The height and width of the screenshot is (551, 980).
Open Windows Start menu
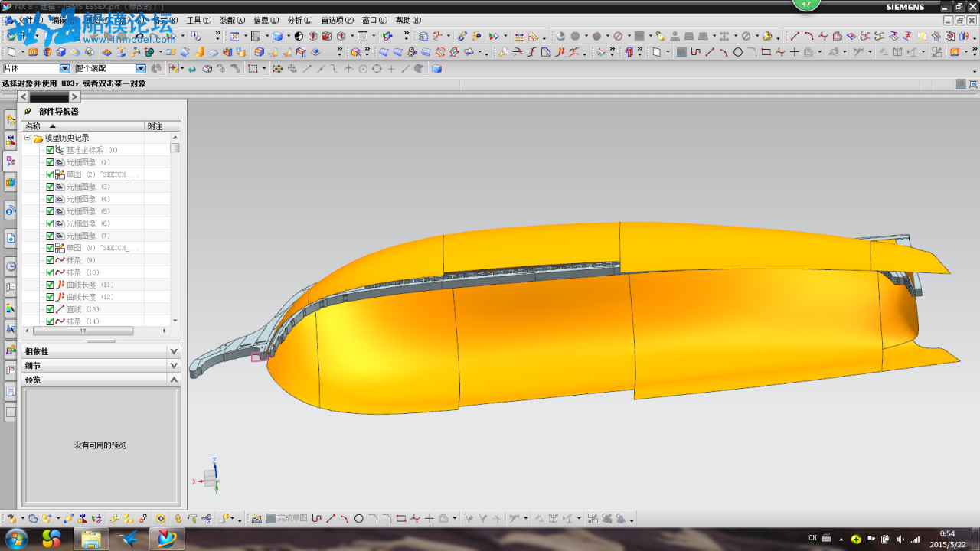tap(15, 539)
